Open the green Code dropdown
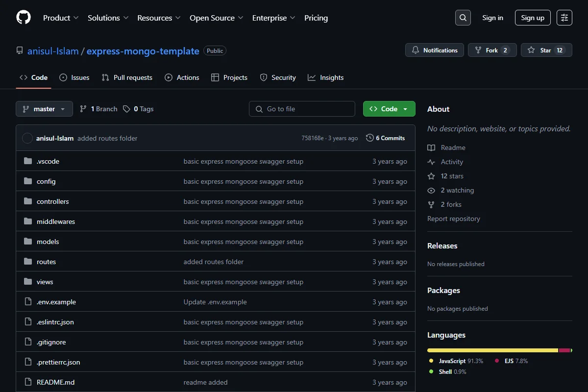 [x=389, y=109]
